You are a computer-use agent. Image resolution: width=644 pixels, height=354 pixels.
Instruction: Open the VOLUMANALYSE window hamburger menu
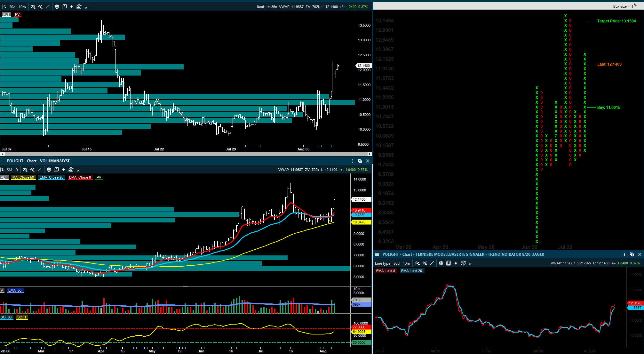click(x=2, y=161)
